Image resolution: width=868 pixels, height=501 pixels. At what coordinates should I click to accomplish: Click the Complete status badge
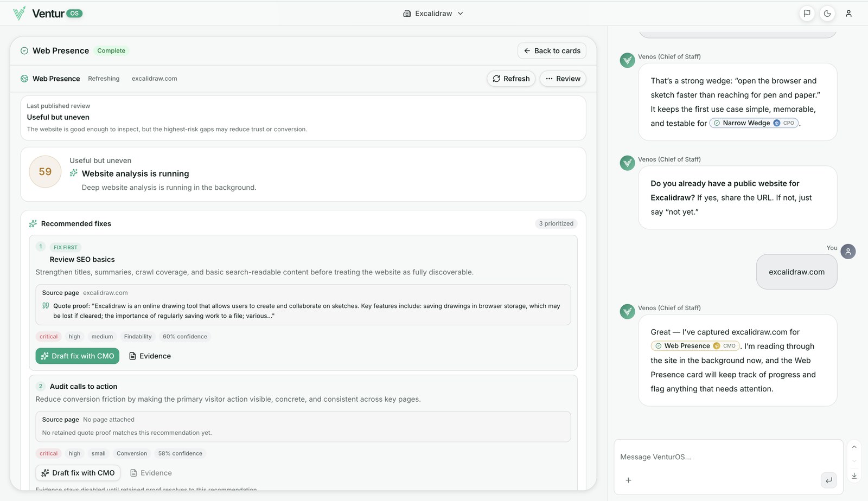click(x=111, y=51)
